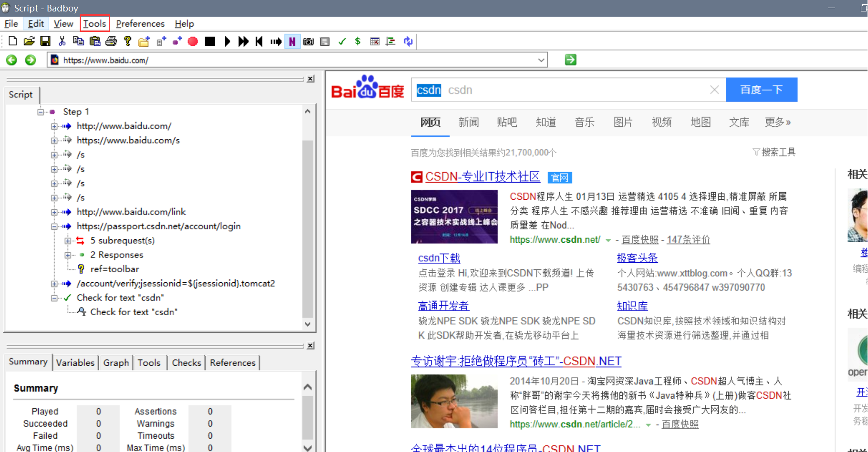Create a new script with the blank page icon
Screen dimensions: 868x452
pos(13,41)
